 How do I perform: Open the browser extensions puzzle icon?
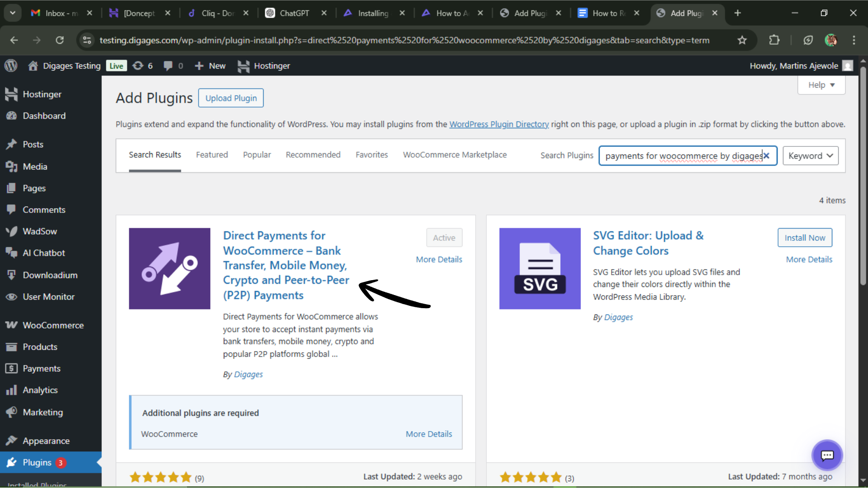(x=774, y=40)
